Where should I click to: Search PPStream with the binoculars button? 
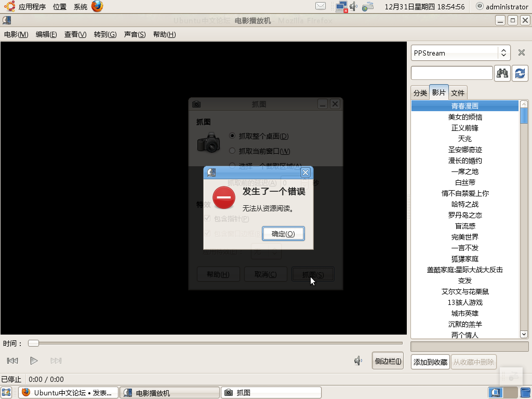pos(502,73)
